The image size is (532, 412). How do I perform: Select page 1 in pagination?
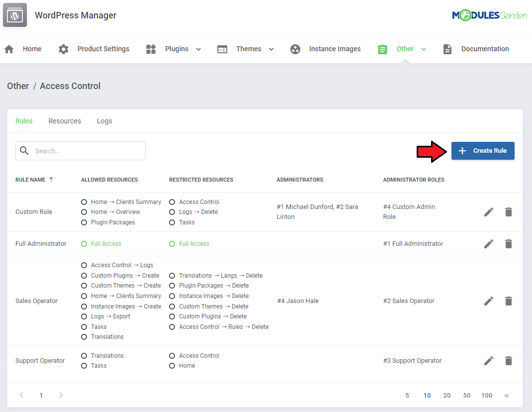[x=41, y=396]
